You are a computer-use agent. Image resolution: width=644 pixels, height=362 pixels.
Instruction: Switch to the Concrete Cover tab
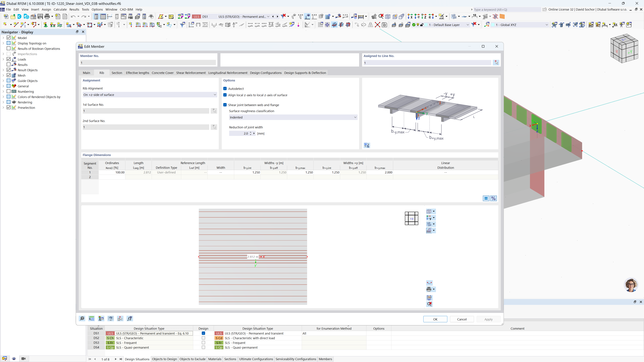(163, 73)
